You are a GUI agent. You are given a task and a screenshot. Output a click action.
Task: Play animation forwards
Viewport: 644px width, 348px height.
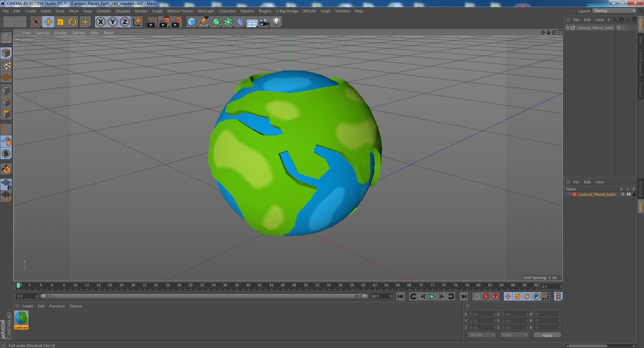pyautogui.click(x=432, y=296)
